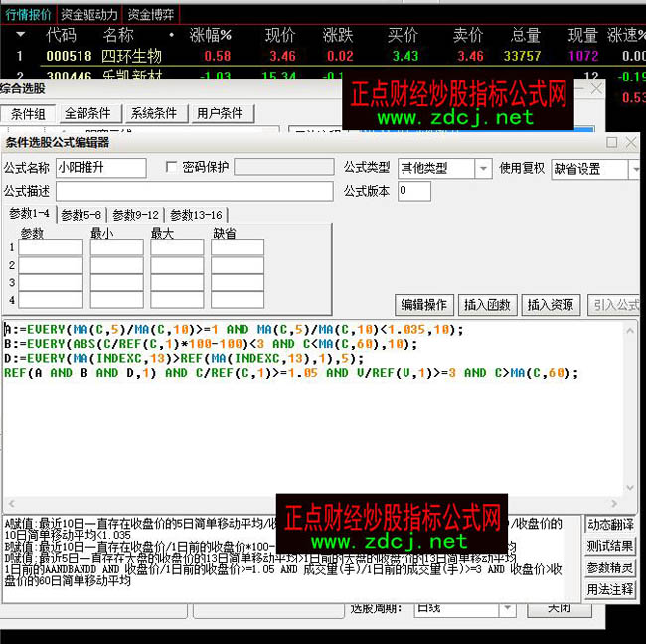Image resolution: width=646 pixels, height=644 pixels.
Task: Open the 资金博弈 tab
Action: pos(151,14)
